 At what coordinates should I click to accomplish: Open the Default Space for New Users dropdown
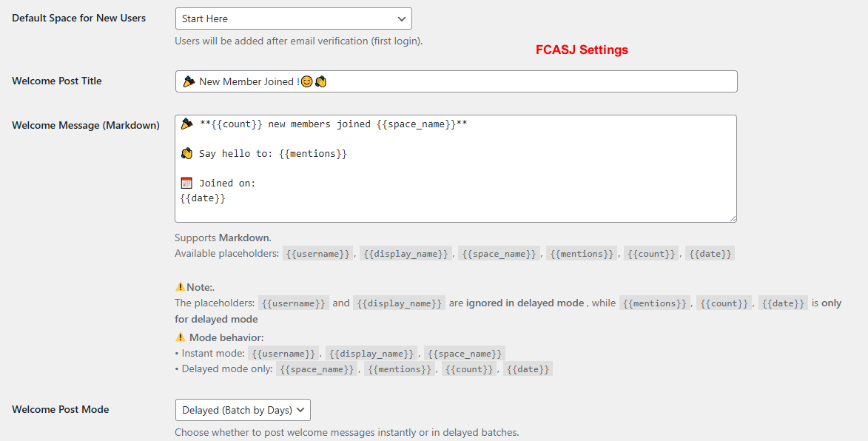click(293, 18)
